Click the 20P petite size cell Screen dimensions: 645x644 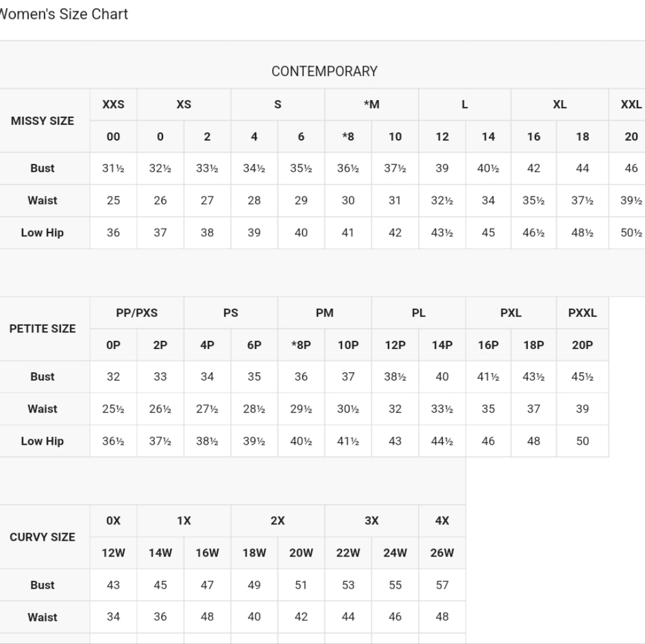coord(582,345)
